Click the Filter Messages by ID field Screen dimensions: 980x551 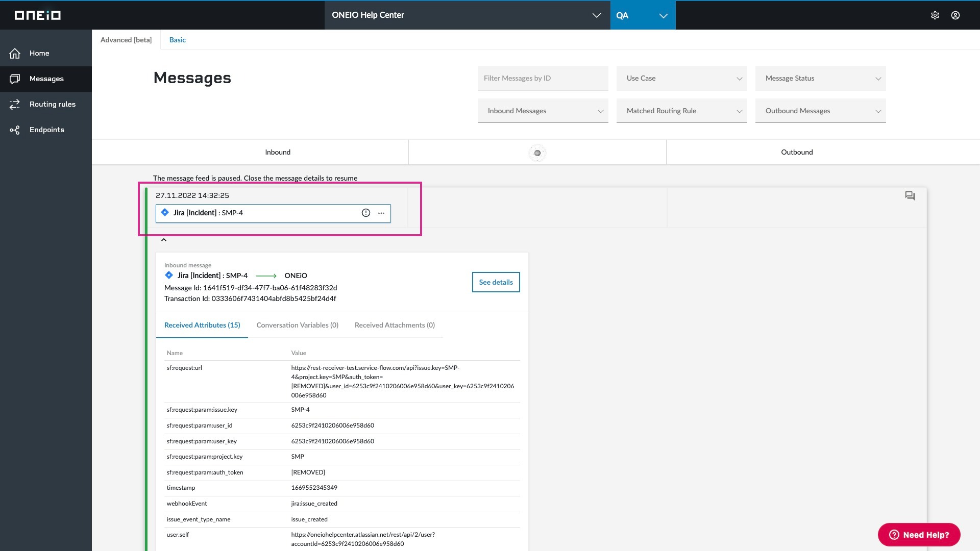[543, 78]
